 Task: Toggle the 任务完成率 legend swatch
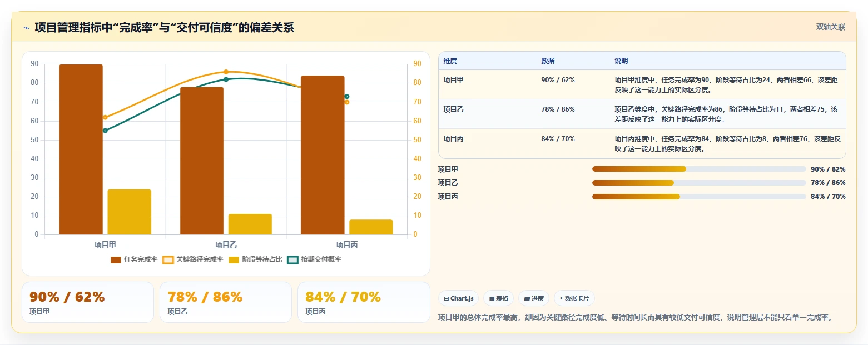click(116, 259)
